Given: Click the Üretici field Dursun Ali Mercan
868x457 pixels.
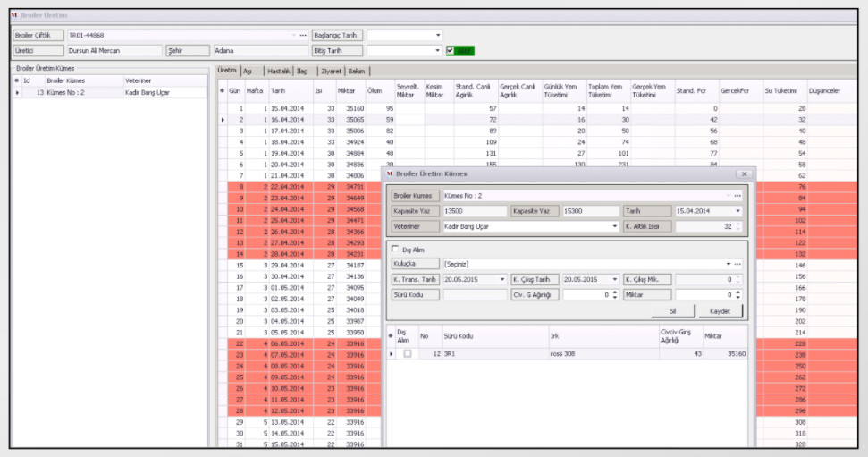Looking at the screenshot, I should (114, 50).
